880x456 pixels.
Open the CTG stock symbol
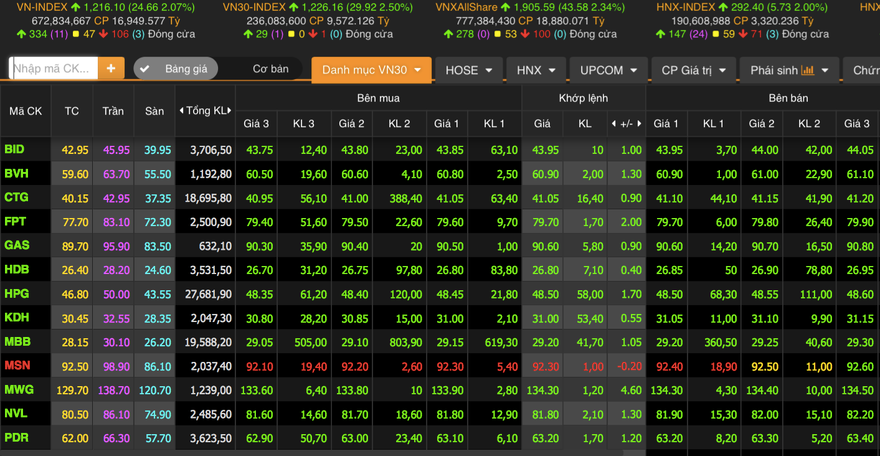tap(16, 197)
